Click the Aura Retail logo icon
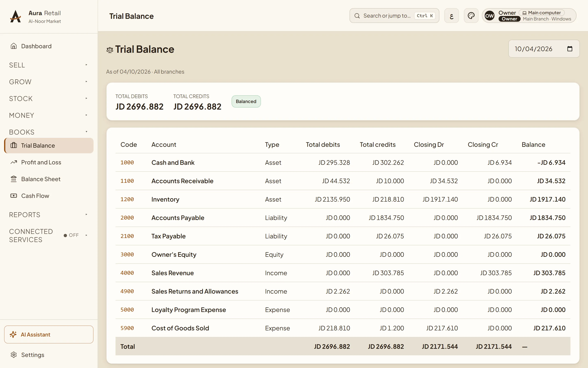Image resolution: width=588 pixels, height=368 pixels. [16, 16]
